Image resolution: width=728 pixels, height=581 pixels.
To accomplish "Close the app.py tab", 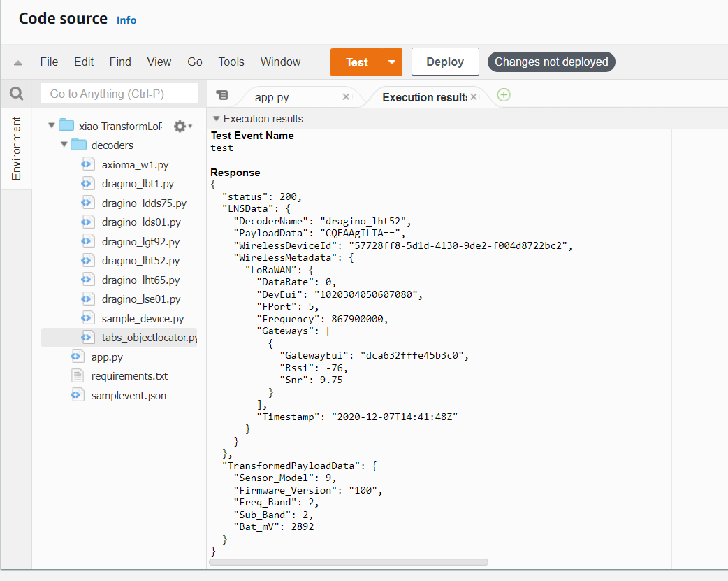I will tap(346, 96).
